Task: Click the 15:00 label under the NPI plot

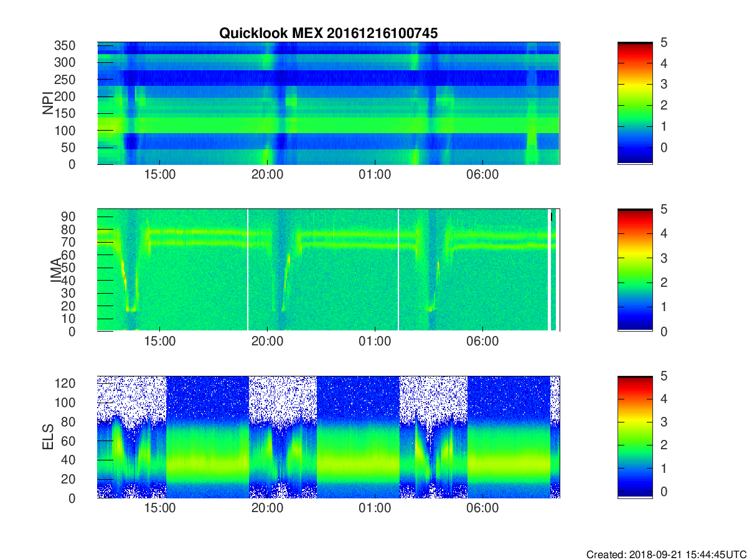Action: click(x=160, y=175)
